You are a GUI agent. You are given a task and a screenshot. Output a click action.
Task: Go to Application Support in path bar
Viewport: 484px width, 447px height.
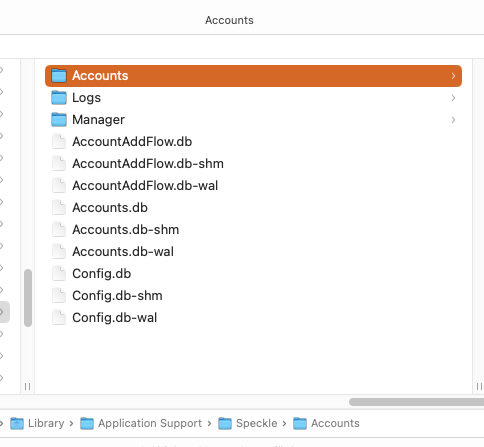[150, 423]
